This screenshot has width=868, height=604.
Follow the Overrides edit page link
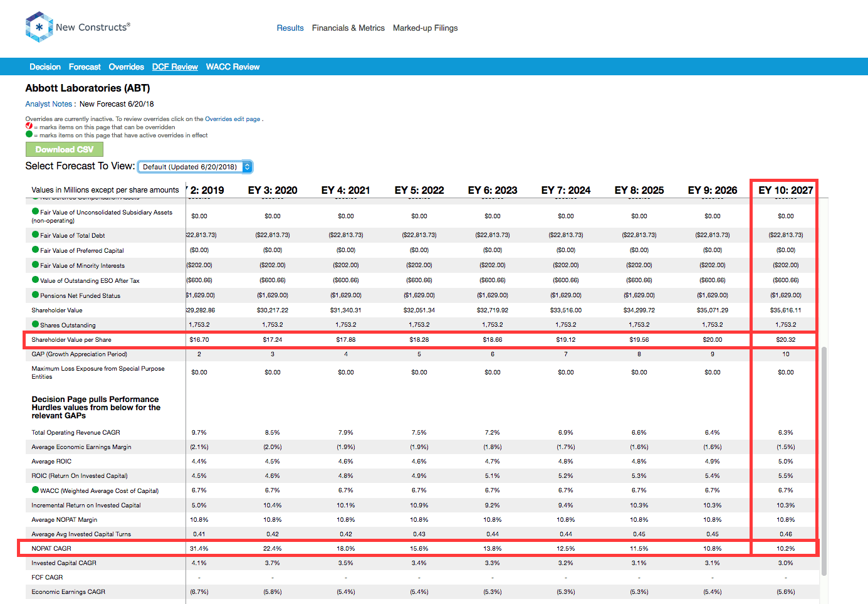(233, 119)
